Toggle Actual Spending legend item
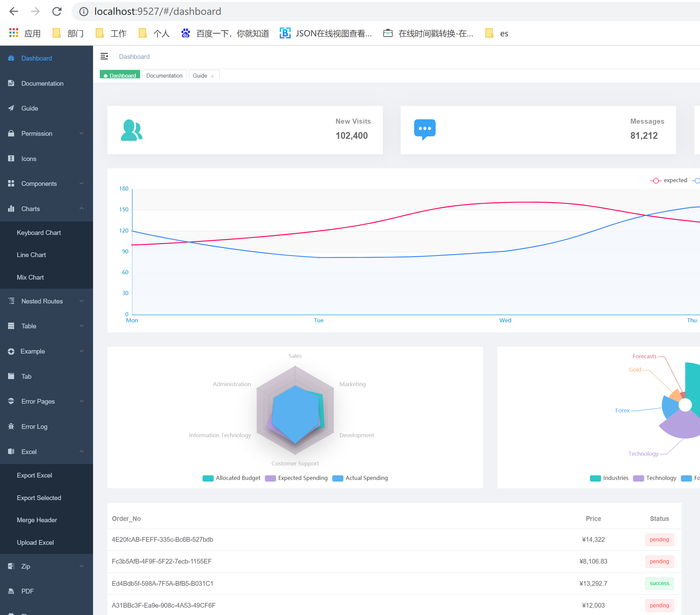This screenshot has width=700, height=615. pyautogui.click(x=360, y=478)
